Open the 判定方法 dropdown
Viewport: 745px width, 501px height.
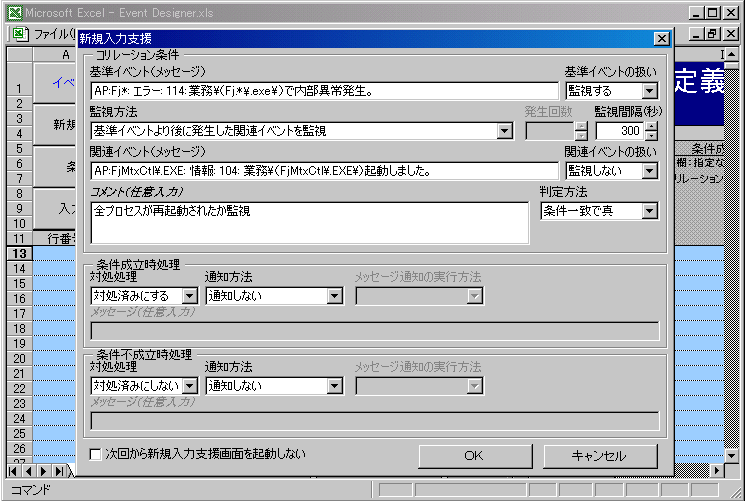click(x=649, y=211)
